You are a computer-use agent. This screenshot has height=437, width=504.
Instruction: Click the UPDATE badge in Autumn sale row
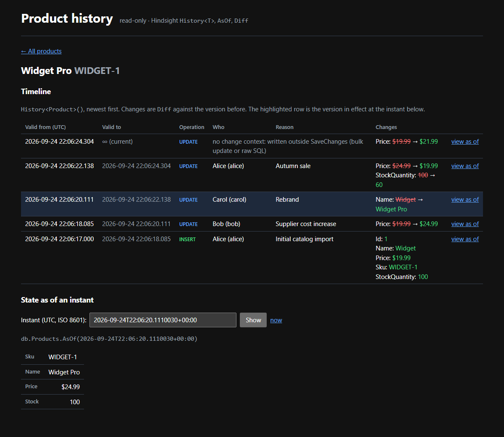188,166
